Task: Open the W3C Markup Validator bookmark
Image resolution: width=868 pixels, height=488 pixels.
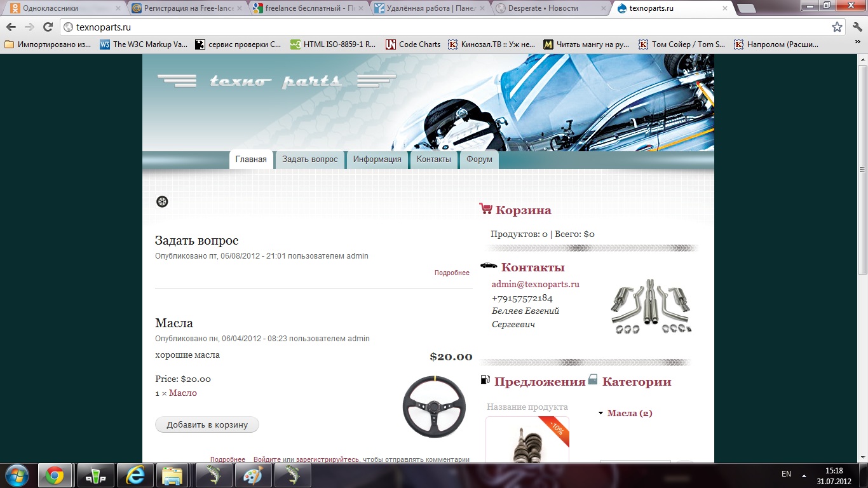Action: pos(144,44)
